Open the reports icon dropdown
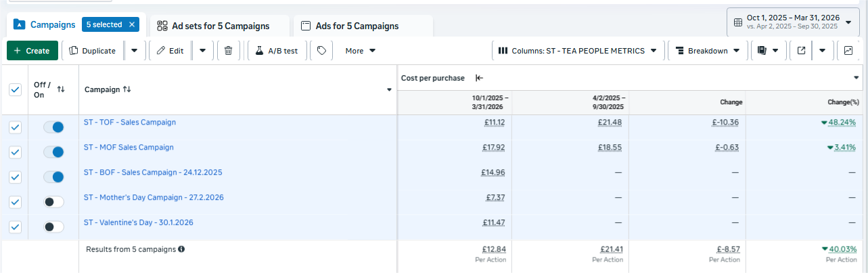The height and width of the screenshot is (273, 868). [x=767, y=50]
